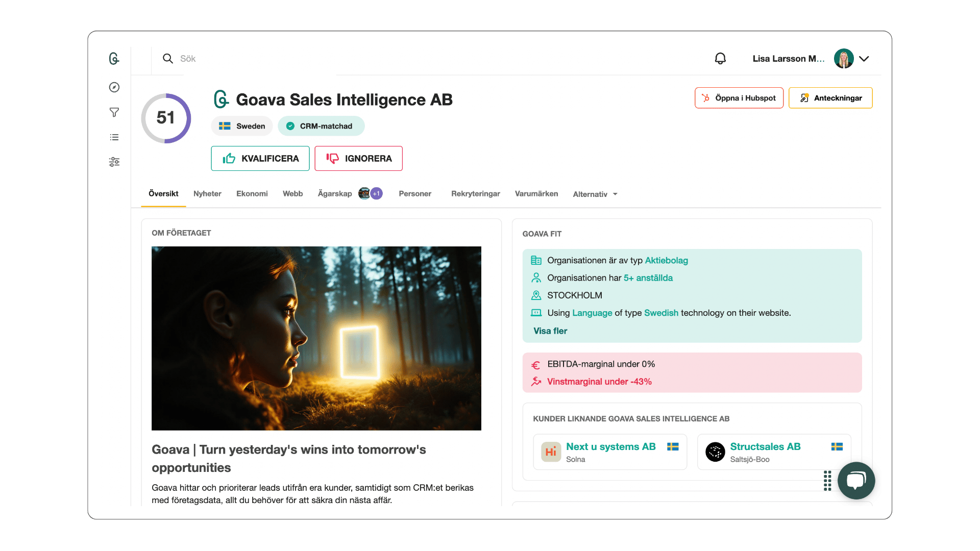Open the Goava logo home icon in sidebar
The image size is (980, 551).
(114, 59)
